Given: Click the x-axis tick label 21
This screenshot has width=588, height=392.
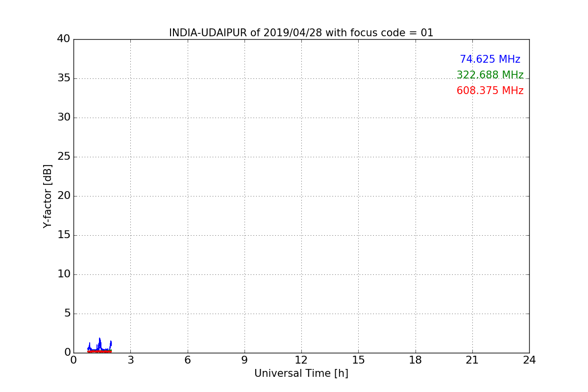Looking at the screenshot, I should pos(472,360).
